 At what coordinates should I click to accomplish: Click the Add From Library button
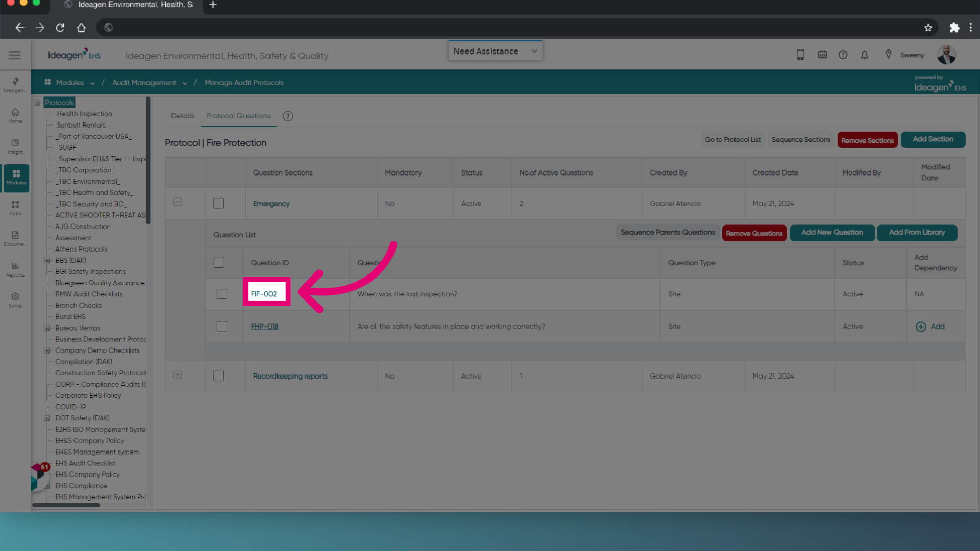(x=917, y=233)
